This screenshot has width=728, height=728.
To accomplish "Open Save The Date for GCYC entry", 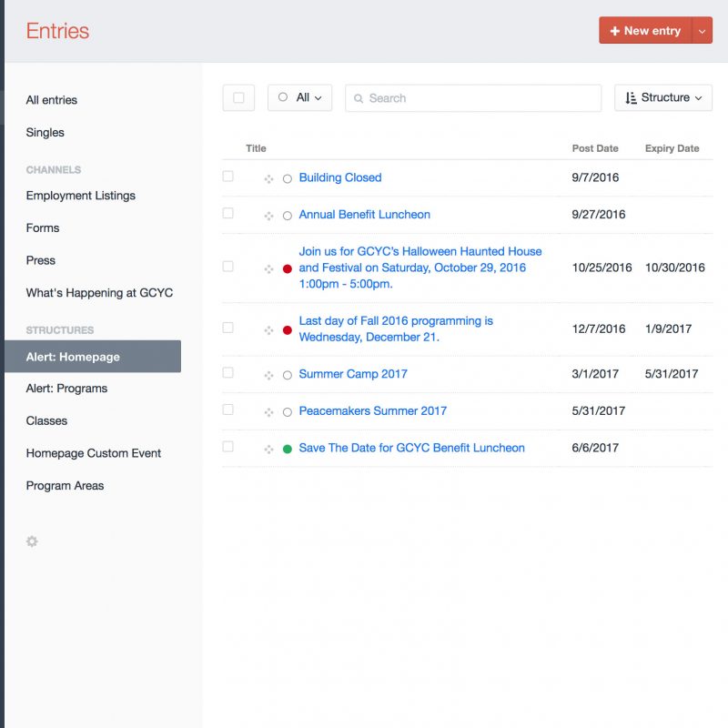I will (412, 448).
